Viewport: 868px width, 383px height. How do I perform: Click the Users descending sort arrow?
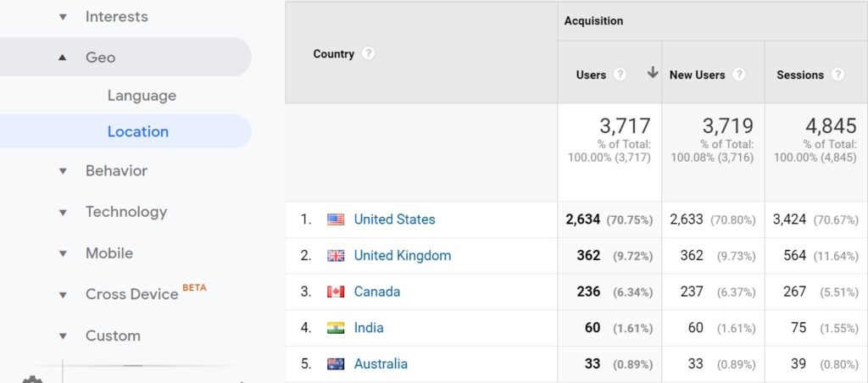coord(653,73)
